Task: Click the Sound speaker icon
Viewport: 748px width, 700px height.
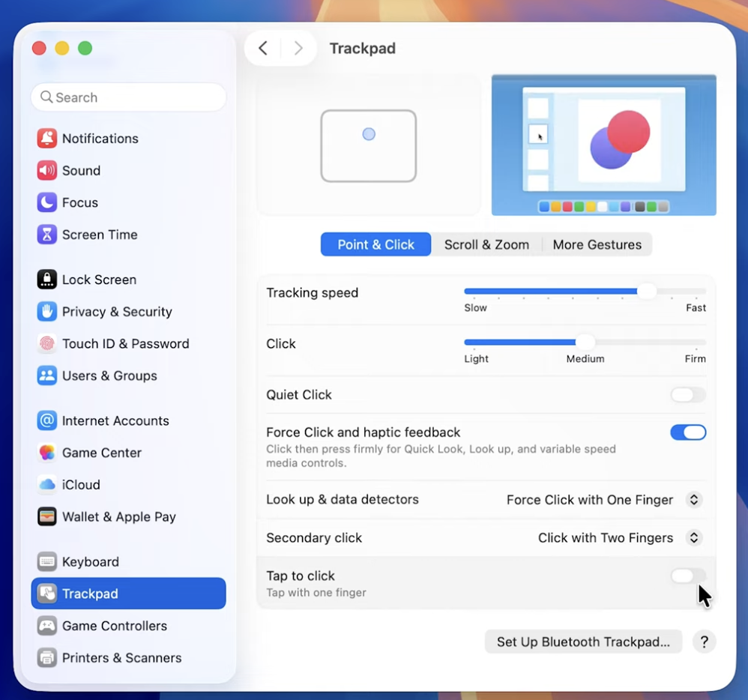Action: pos(46,170)
